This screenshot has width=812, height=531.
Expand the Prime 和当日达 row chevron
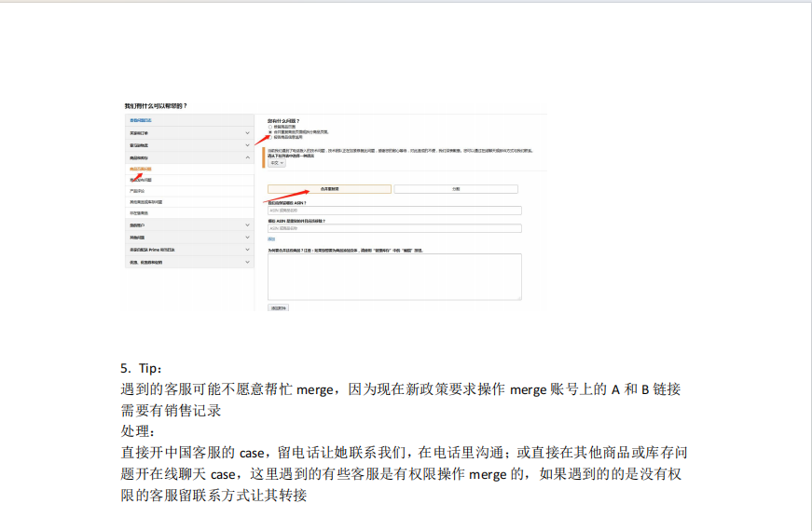[247, 250]
